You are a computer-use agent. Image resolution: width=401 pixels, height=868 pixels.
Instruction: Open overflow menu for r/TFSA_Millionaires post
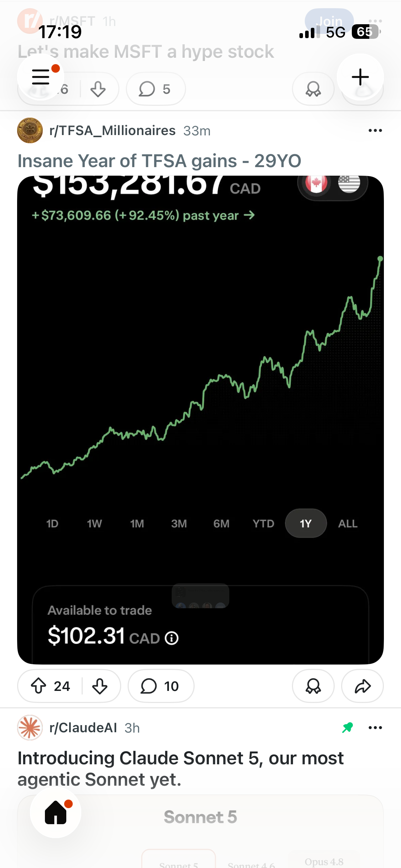click(x=375, y=130)
